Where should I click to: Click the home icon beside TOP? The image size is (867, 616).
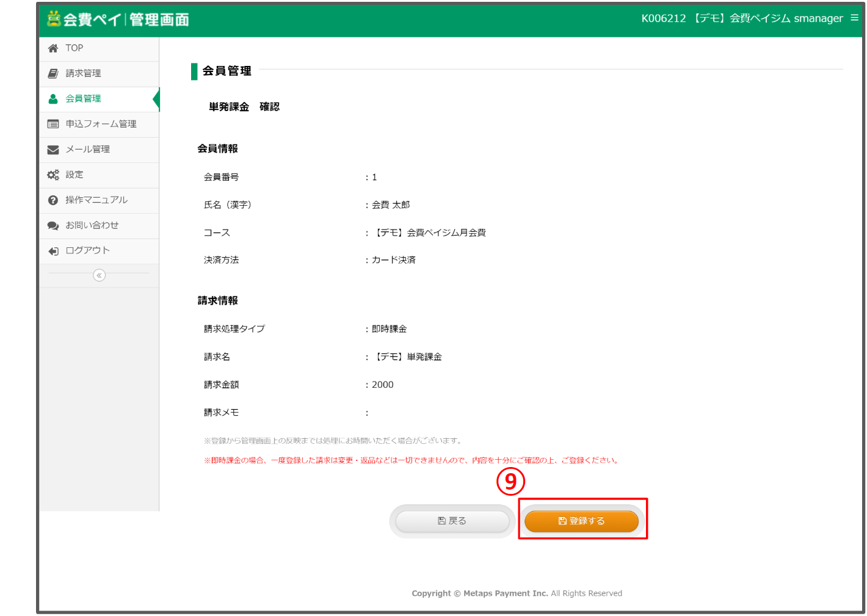[53, 48]
